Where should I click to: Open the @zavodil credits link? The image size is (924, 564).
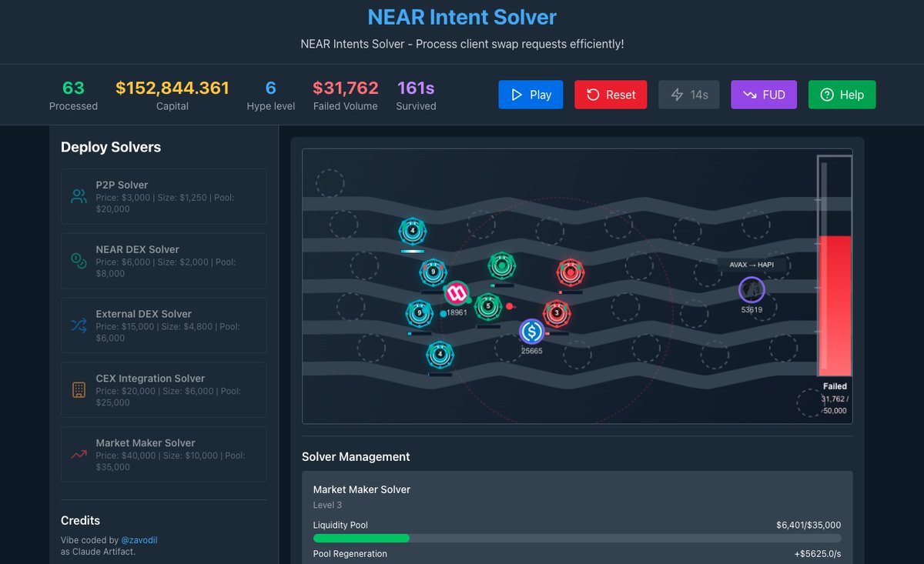[x=139, y=540]
